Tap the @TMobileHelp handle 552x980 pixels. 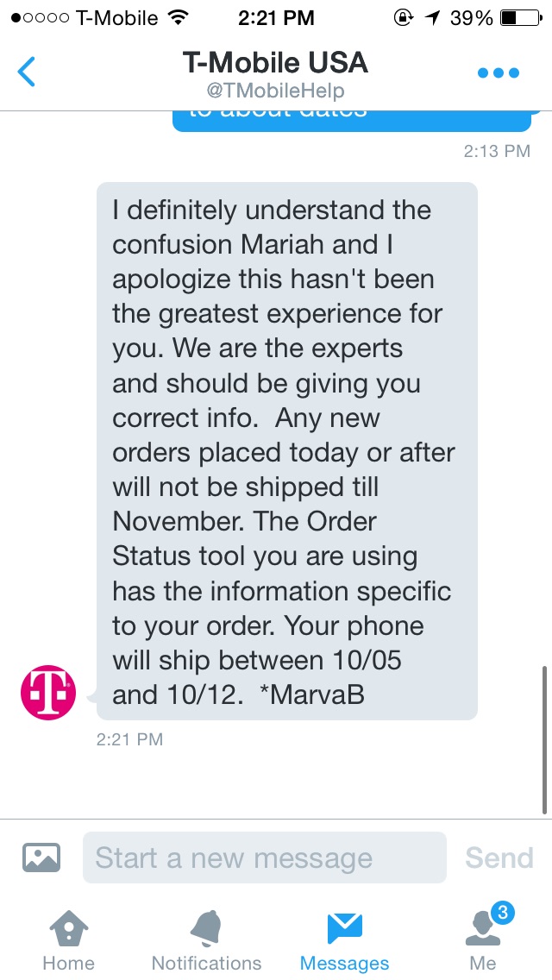(275, 91)
